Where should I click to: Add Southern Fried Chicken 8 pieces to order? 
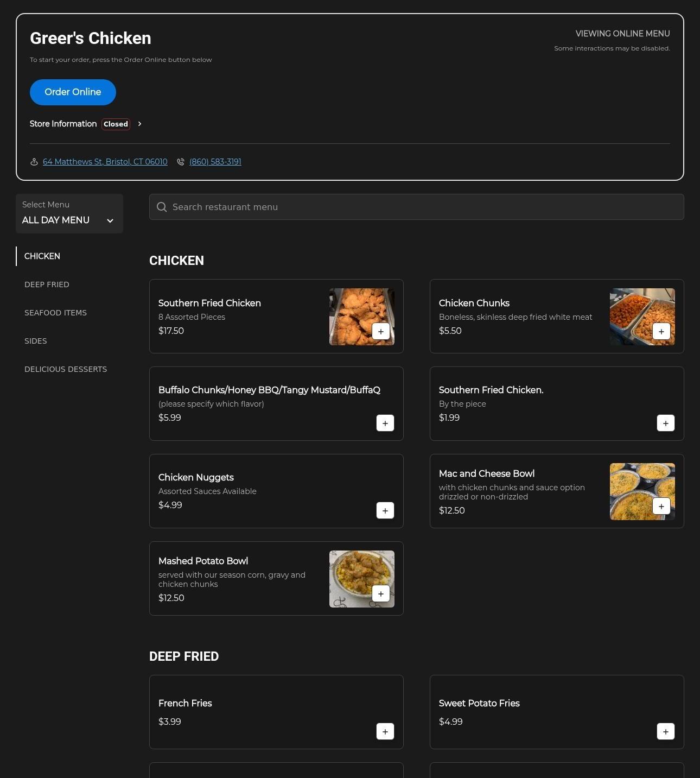[381, 331]
